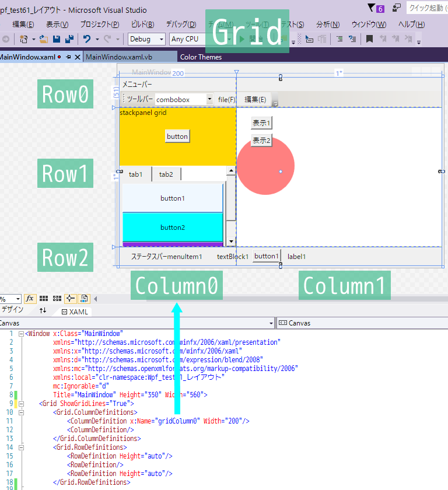Toggle the fx effects button in designer

pos(30,299)
